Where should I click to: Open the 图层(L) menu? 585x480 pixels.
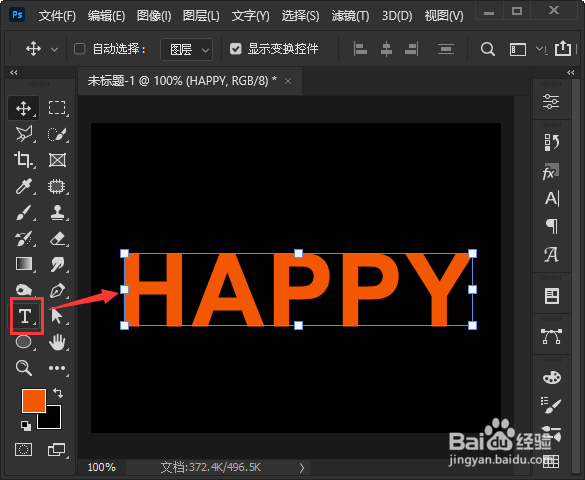[x=201, y=16]
